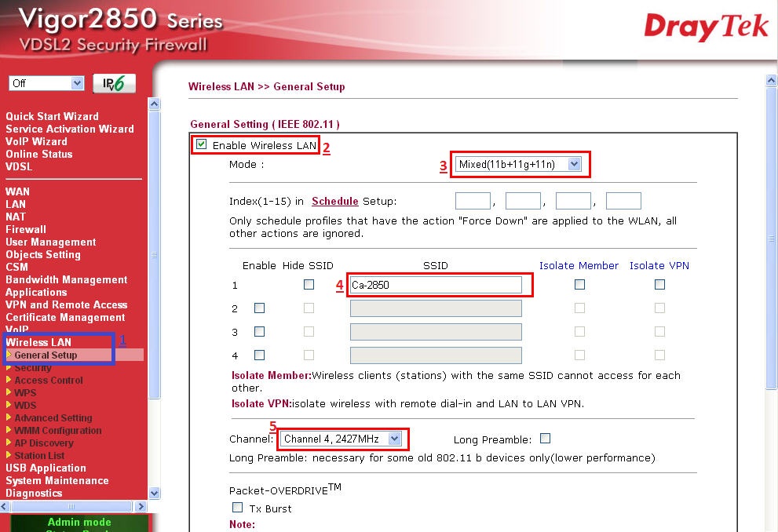The width and height of the screenshot is (778, 532).
Task: Click the arrow icon beside WPS
Action: (9, 392)
